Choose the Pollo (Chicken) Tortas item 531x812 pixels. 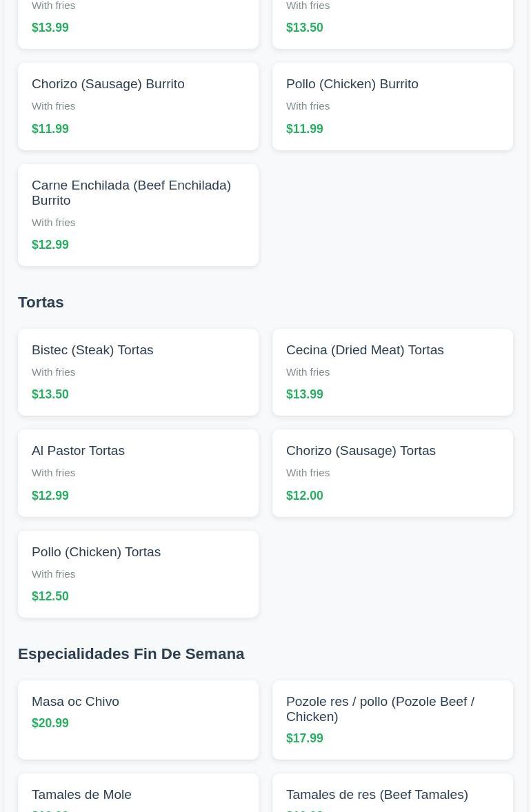click(x=138, y=574)
